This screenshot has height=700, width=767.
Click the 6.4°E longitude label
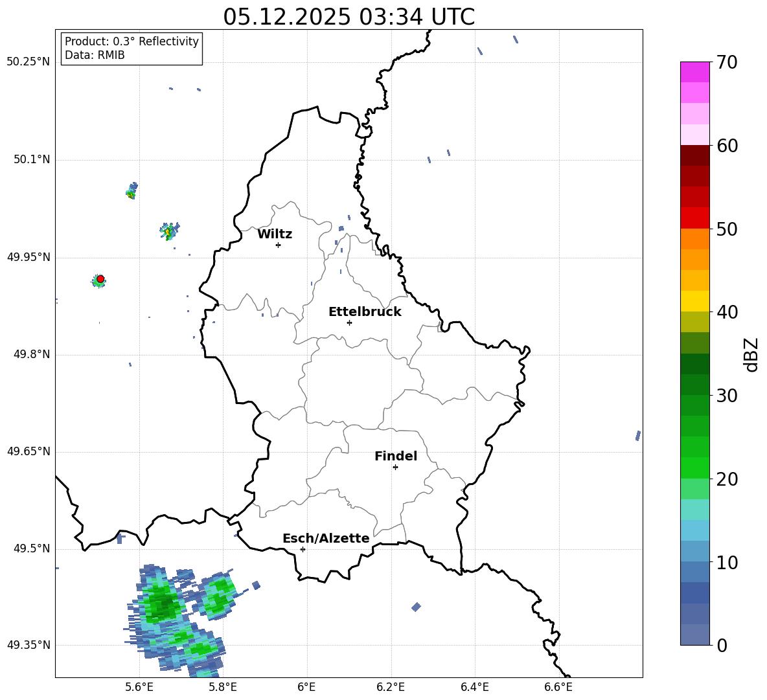(474, 687)
